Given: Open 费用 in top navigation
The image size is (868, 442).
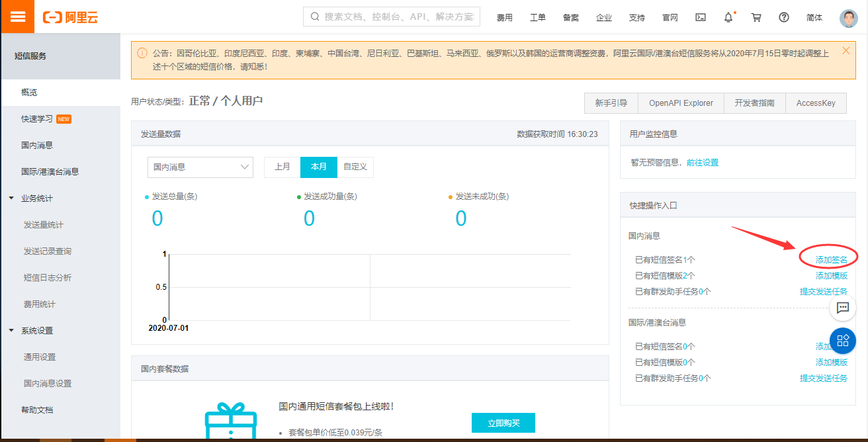Looking at the screenshot, I should click(505, 18).
